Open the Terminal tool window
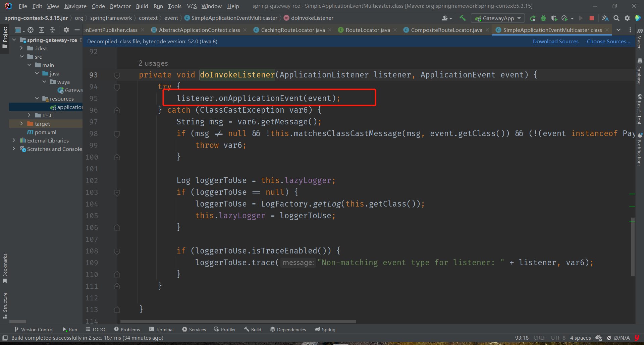This screenshot has height=345, width=644. coord(161,330)
